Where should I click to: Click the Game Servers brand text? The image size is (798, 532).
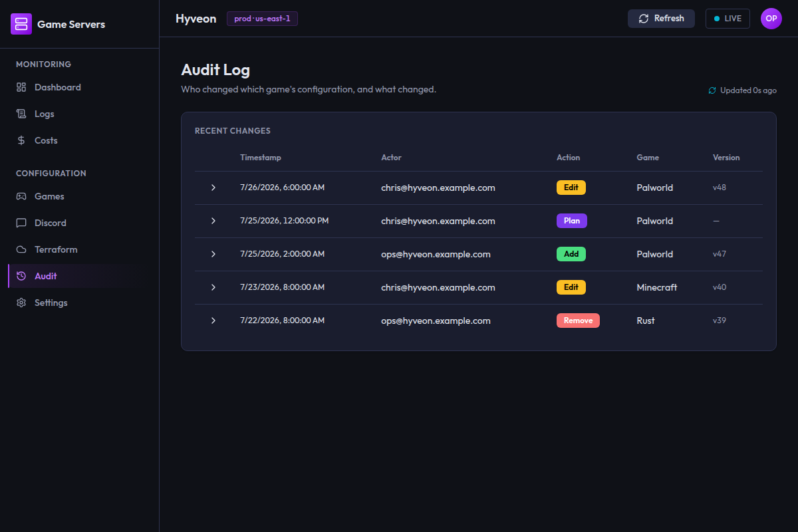pos(71,24)
